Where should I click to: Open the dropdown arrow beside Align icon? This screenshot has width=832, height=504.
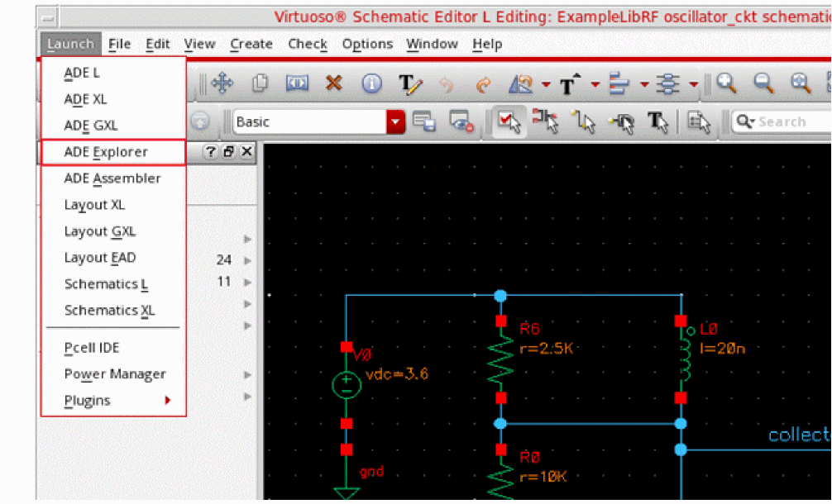tap(643, 83)
